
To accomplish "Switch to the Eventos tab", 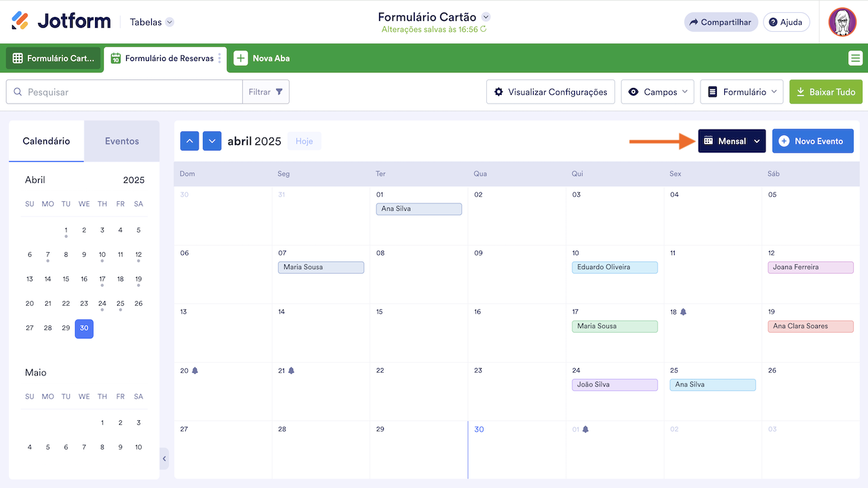I will (x=122, y=141).
